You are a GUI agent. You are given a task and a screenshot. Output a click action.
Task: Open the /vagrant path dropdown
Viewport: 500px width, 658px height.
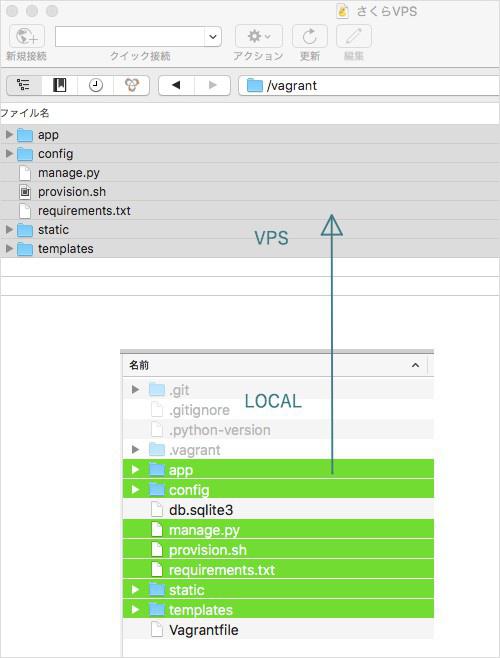pos(369,86)
